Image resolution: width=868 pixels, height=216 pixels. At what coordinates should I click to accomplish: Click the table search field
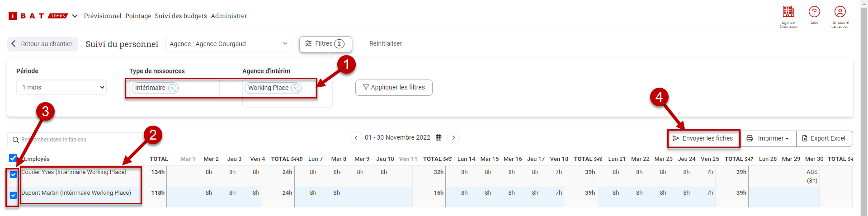pos(77,140)
